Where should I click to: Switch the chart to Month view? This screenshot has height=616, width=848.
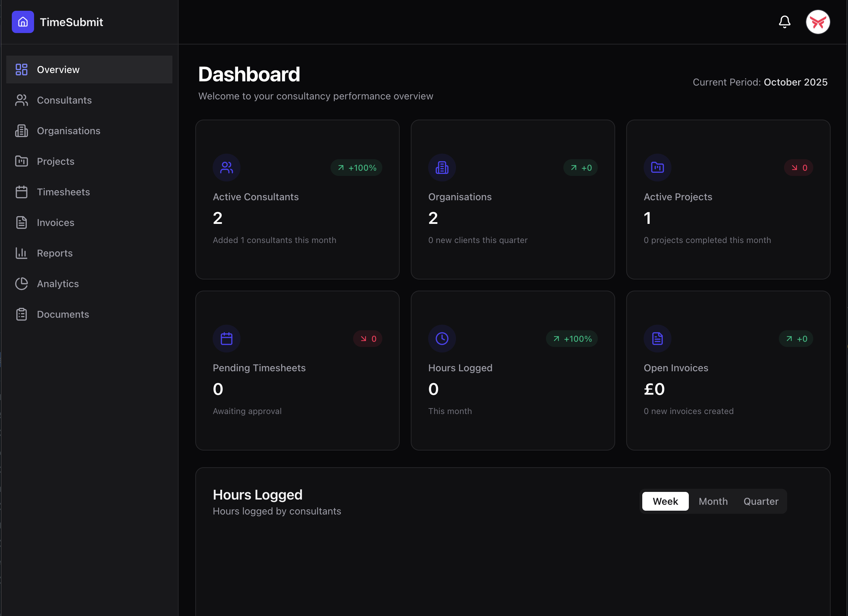click(713, 501)
